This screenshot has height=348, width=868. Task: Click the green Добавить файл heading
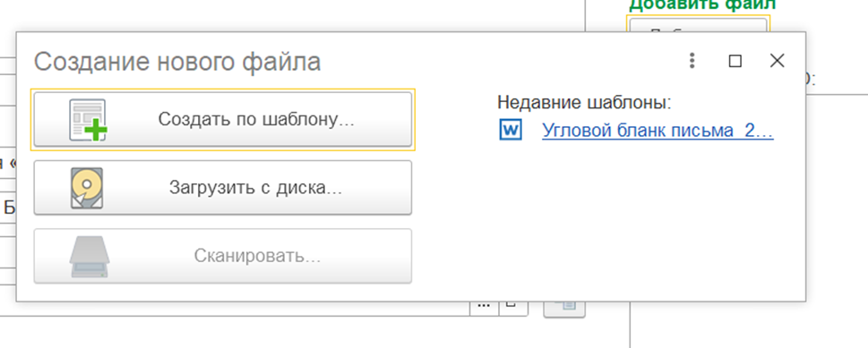(x=702, y=5)
